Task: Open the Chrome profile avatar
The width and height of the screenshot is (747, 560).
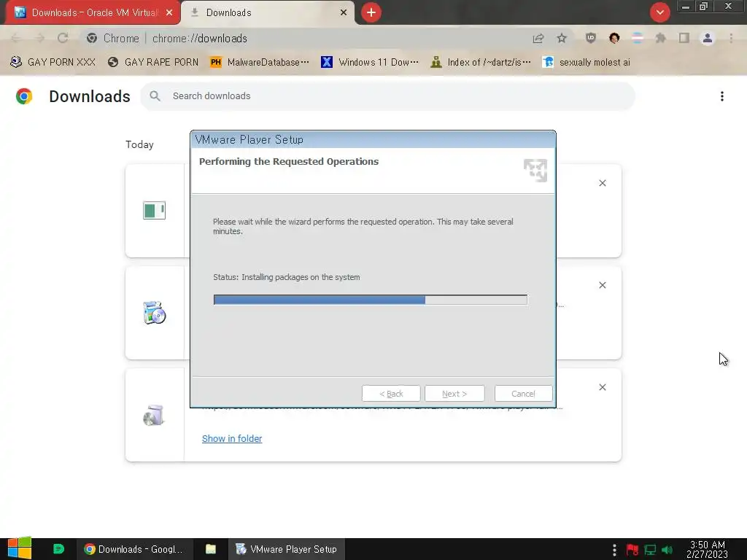Action: point(708,38)
